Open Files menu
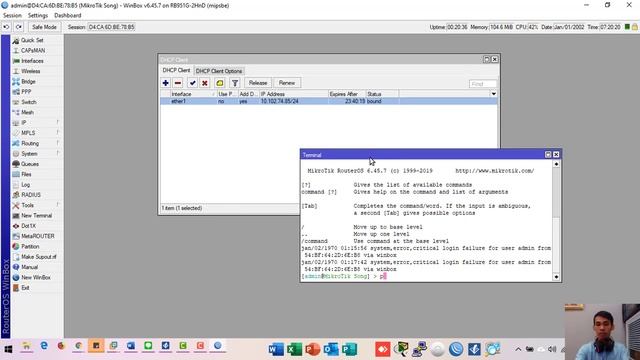 [26, 174]
